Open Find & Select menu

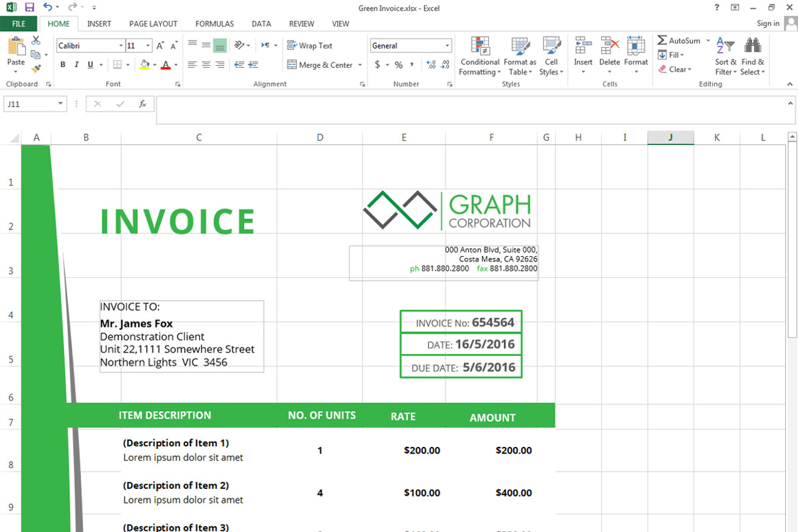[x=753, y=57]
